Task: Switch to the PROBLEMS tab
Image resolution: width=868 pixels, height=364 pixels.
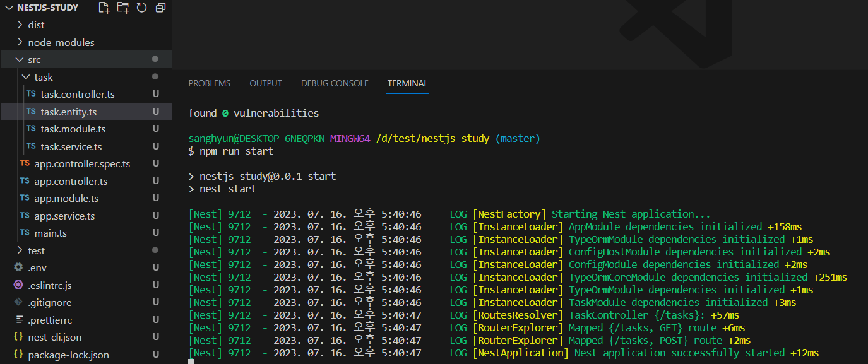Action: (x=210, y=83)
